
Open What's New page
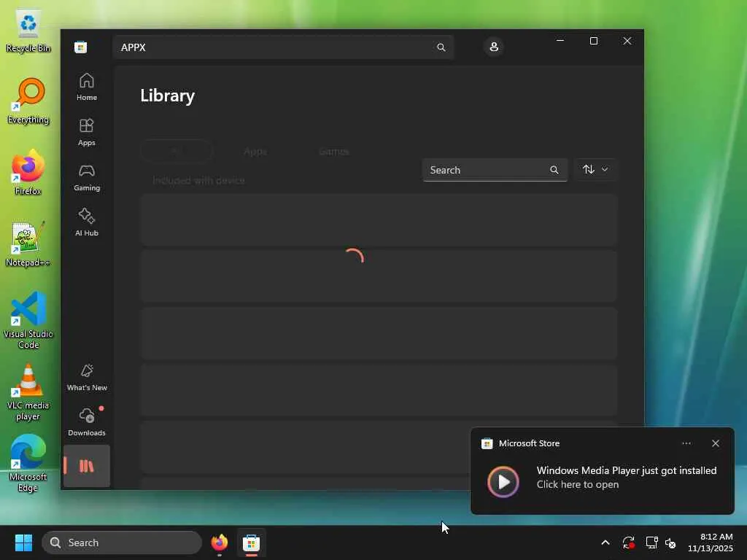tap(87, 378)
